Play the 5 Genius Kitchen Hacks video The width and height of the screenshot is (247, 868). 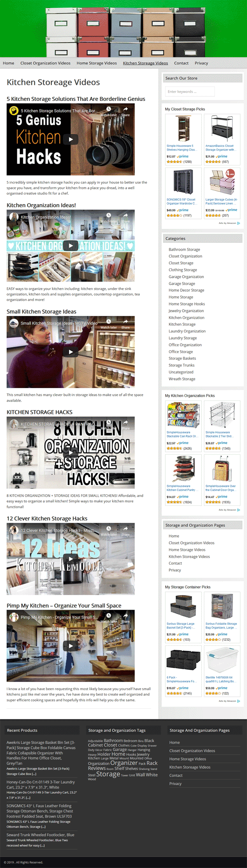pyautogui.click(x=71, y=139)
